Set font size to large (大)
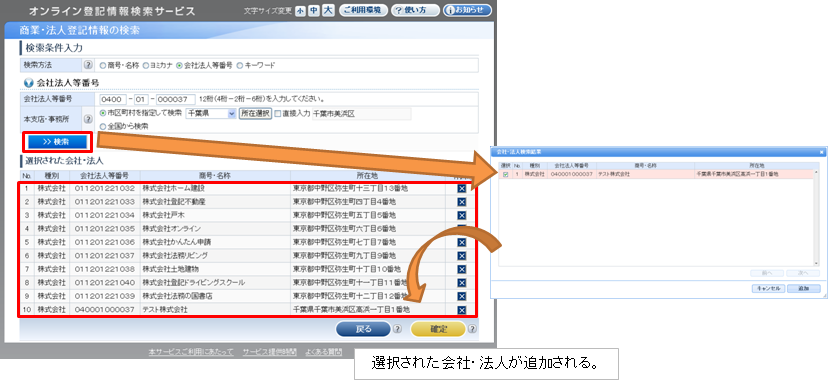The width and height of the screenshot is (830, 382). (328, 11)
